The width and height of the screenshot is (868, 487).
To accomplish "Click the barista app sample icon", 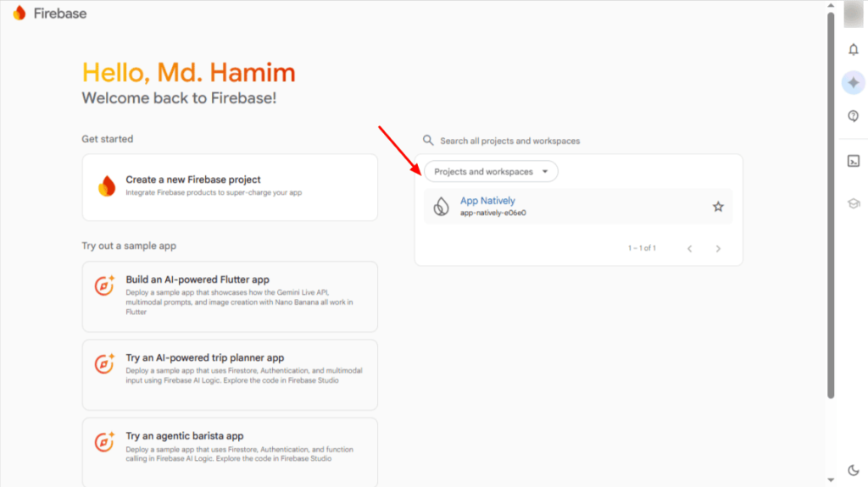I will 104,441.
